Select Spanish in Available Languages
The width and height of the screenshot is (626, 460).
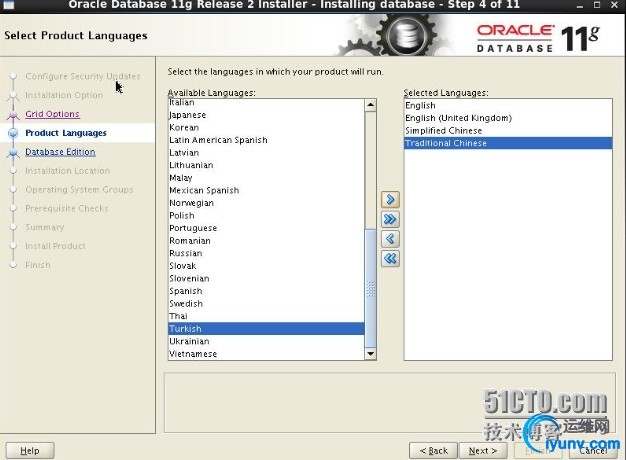266,291
